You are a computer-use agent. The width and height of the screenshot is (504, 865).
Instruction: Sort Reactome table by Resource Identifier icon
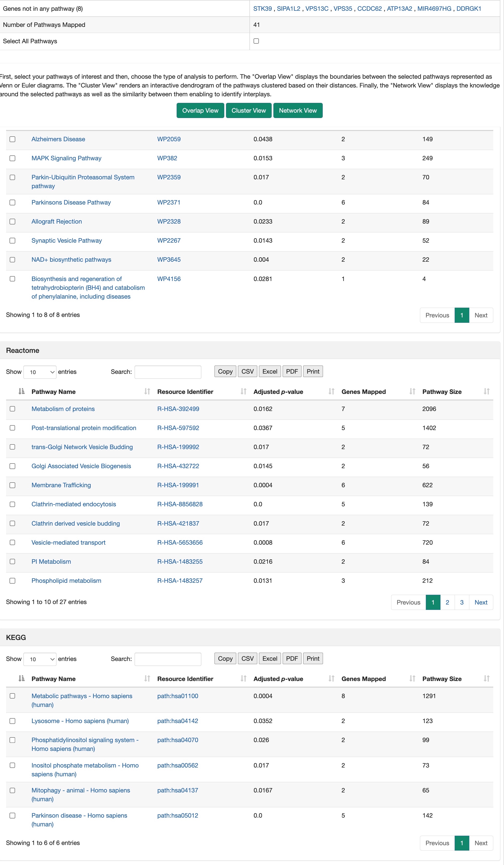(x=244, y=391)
